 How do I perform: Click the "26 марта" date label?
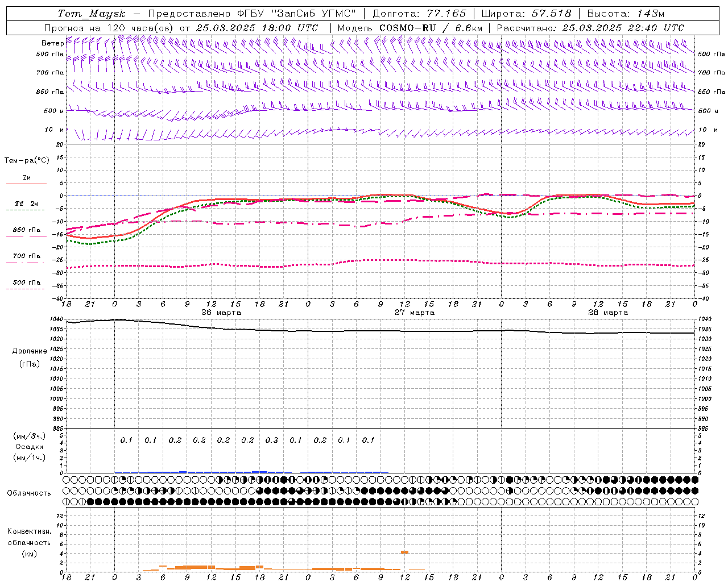(x=221, y=313)
